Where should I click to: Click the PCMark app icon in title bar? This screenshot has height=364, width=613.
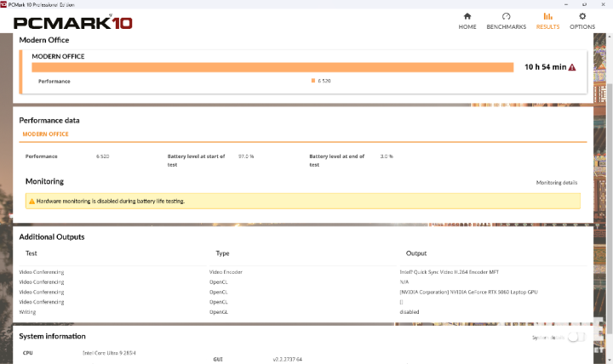[5, 4]
